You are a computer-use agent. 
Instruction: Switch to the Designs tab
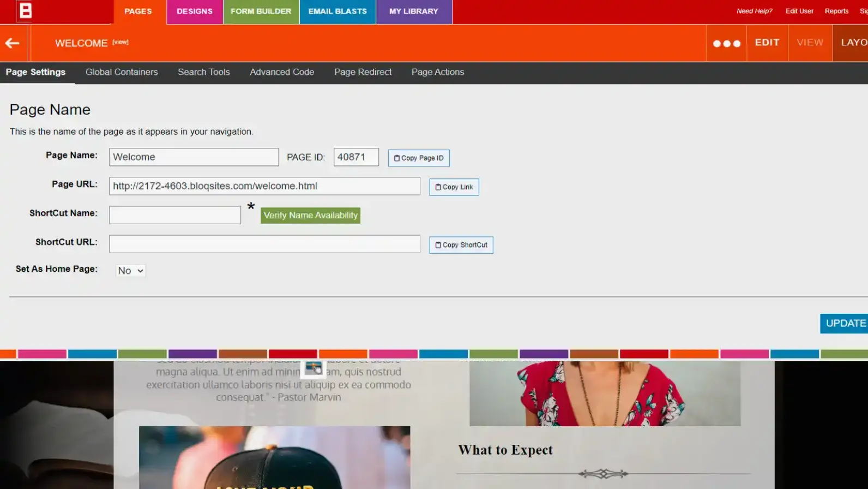195,11
